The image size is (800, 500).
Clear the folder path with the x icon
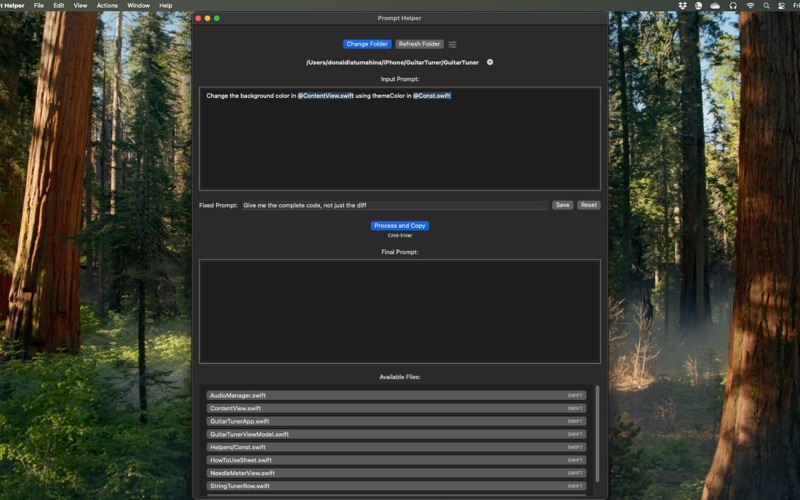[490, 62]
